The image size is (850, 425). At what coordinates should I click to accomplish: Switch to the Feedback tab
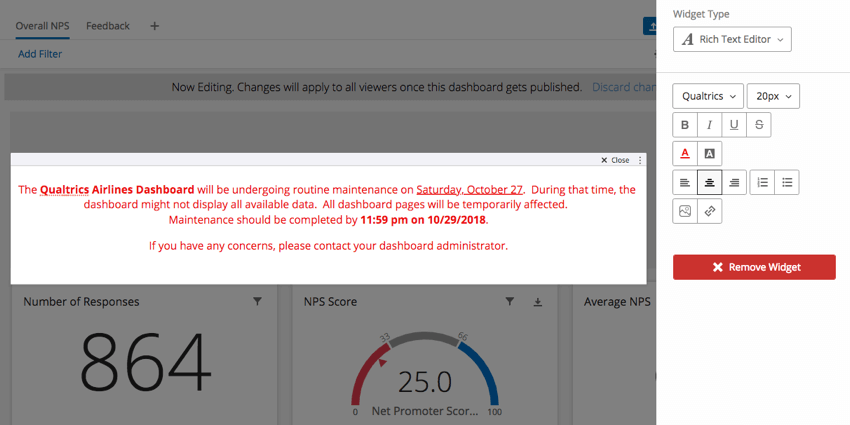pyautogui.click(x=108, y=25)
